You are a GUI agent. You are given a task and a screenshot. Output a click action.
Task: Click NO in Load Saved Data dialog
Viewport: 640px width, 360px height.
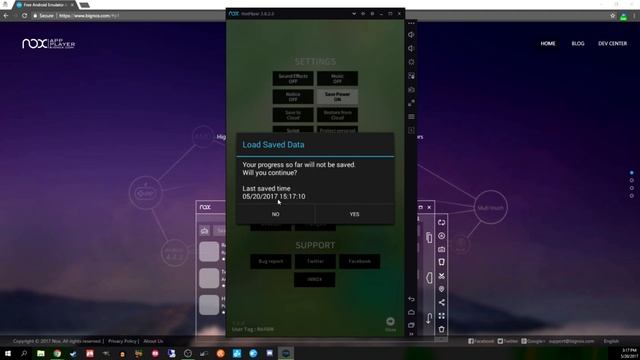pyautogui.click(x=276, y=214)
